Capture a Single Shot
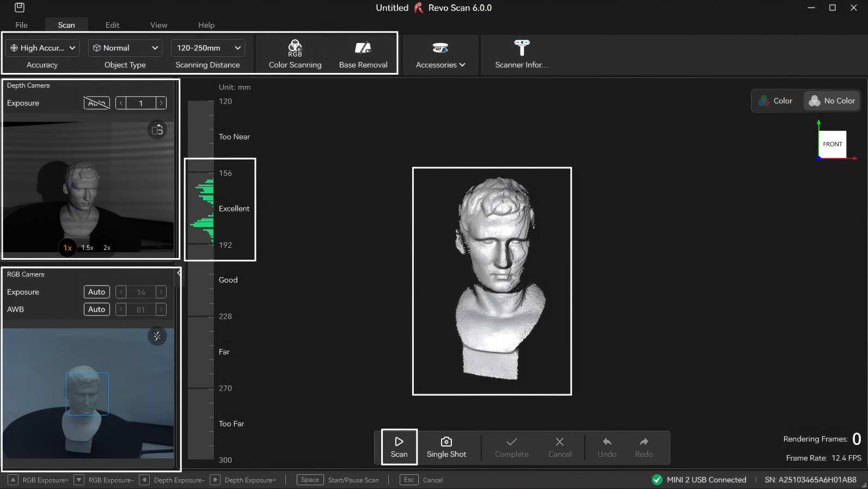This screenshot has height=489, width=868. pyautogui.click(x=446, y=447)
